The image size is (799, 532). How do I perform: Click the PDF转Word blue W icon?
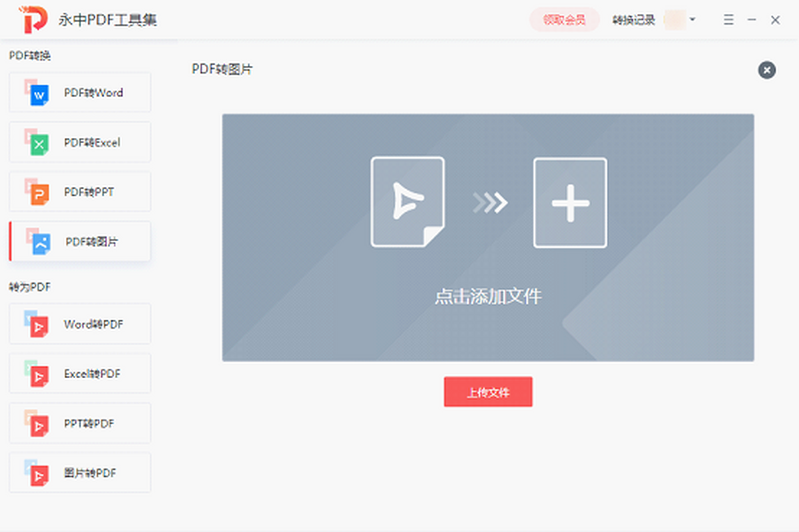39,95
